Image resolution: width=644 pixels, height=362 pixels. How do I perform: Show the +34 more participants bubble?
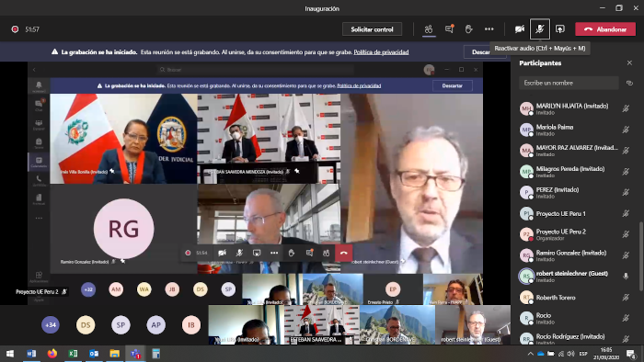point(51,324)
